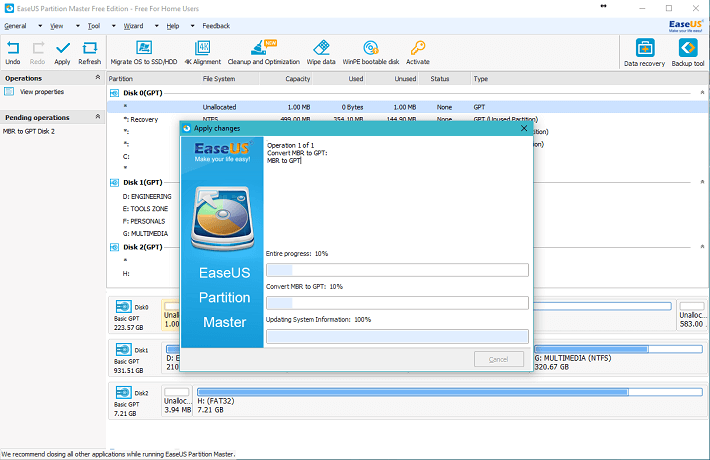Click the Updating System Information progress bar
The height and width of the screenshot is (460, 710).
[397, 336]
